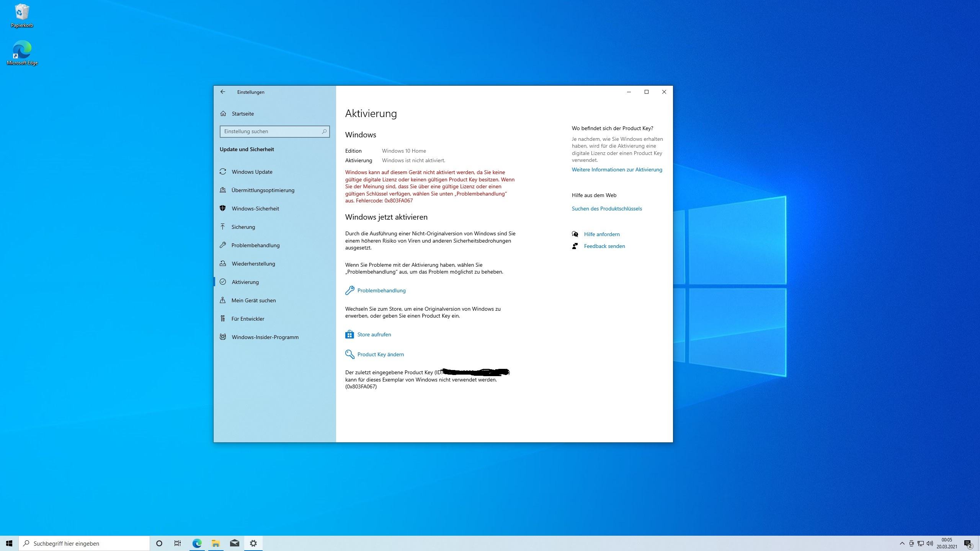Click 'Wo befindet sich der Product Key?' heading
This screenshot has height=551, width=980.
pos(612,128)
